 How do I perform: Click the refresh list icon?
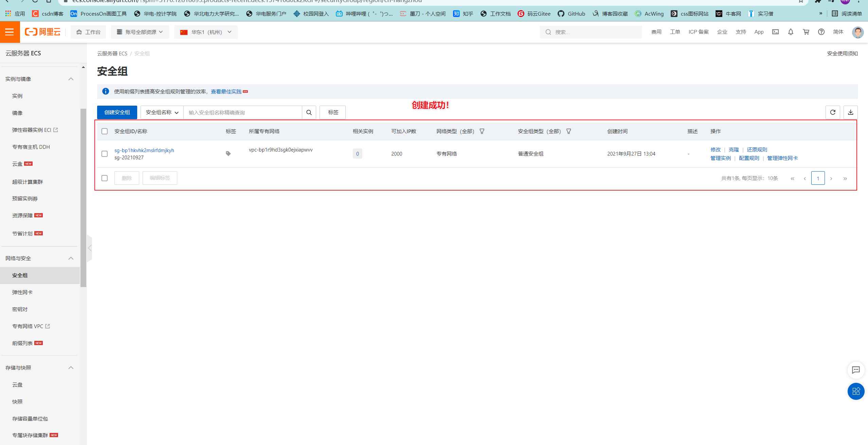pos(832,112)
